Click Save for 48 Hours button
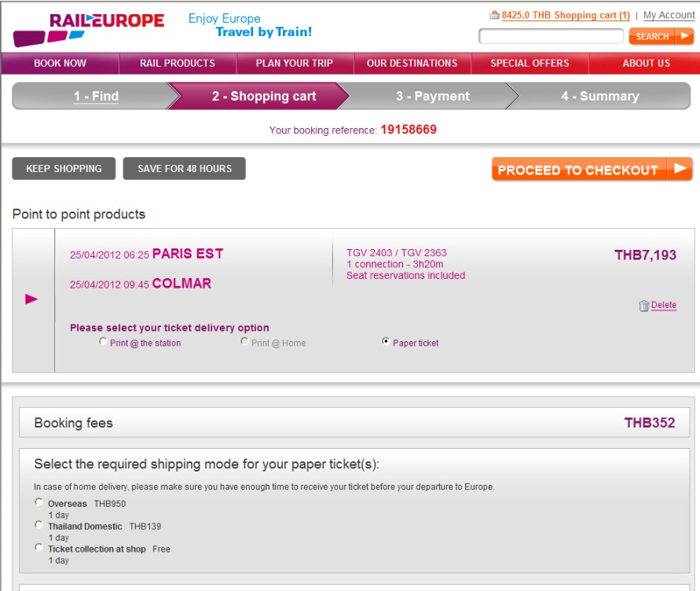This screenshot has height=591, width=700. [185, 168]
